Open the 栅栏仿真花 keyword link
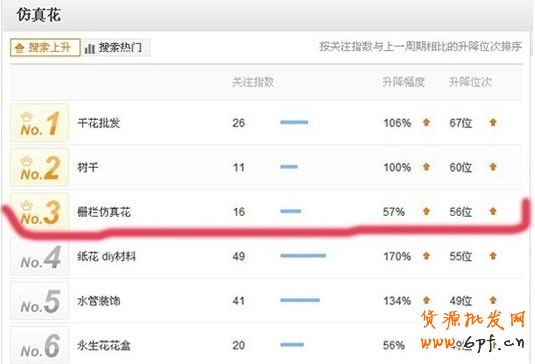 click(104, 212)
